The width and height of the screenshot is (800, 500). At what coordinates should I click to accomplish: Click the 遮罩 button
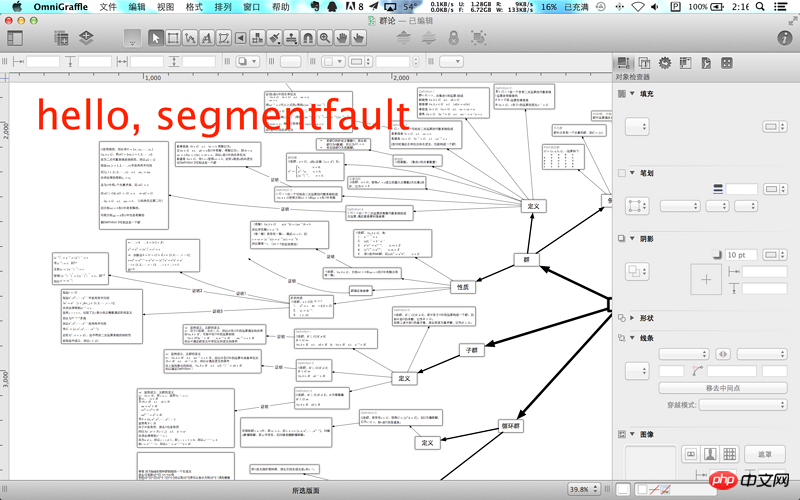click(764, 454)
